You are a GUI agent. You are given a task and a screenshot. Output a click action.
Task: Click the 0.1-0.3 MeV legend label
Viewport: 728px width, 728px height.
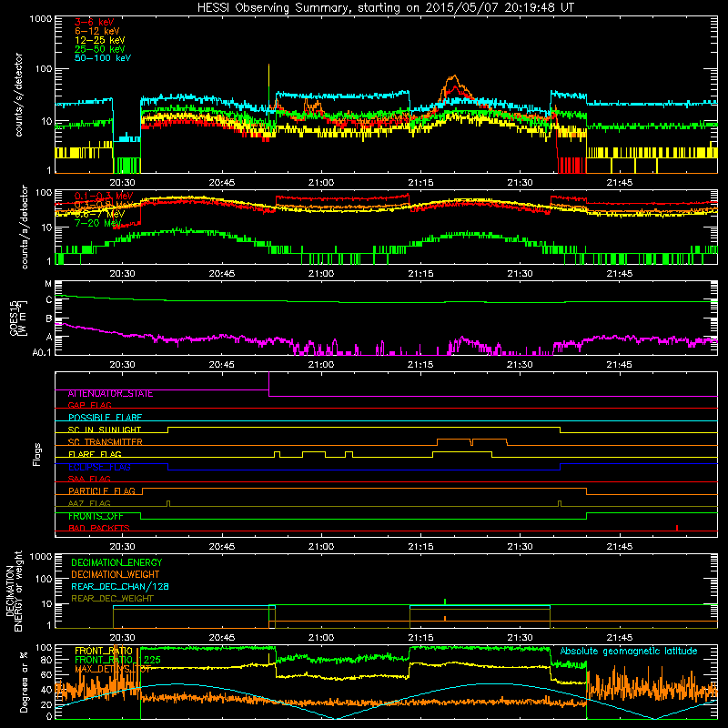104,196
